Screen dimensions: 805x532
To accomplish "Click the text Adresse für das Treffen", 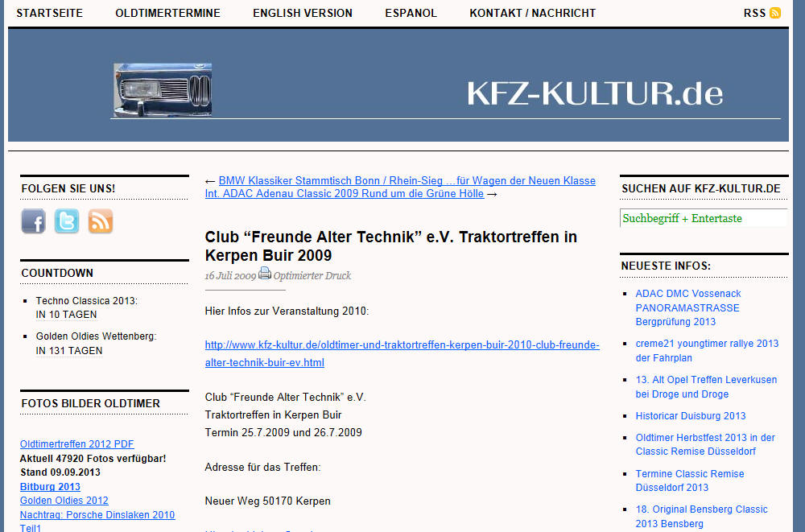I will [263, 468].
